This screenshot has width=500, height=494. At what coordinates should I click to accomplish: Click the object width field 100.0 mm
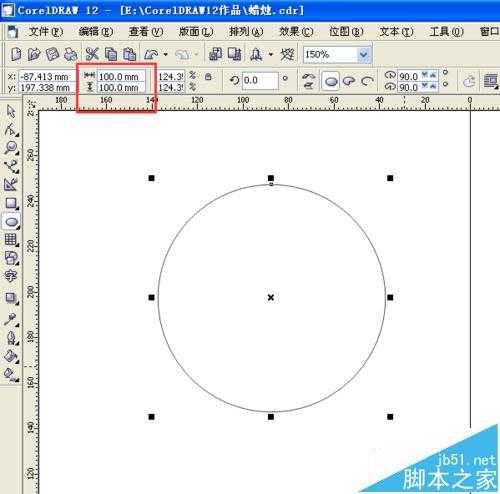tap(122, 77)
